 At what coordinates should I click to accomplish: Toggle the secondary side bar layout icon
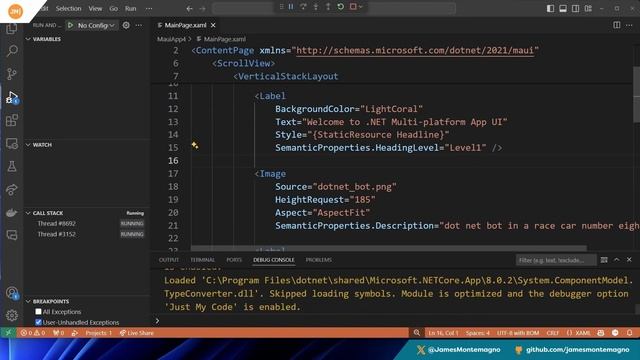point(576,8)
